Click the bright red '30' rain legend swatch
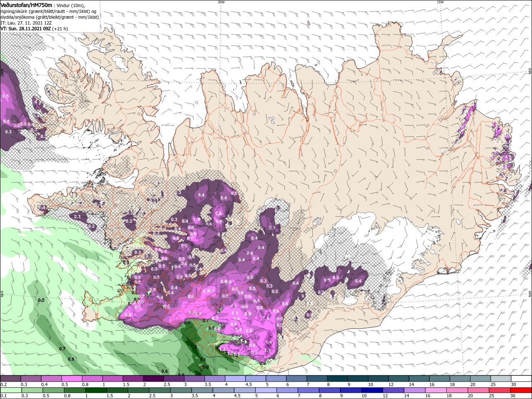This screenshot has width=532, height=399. coord(521,390)
